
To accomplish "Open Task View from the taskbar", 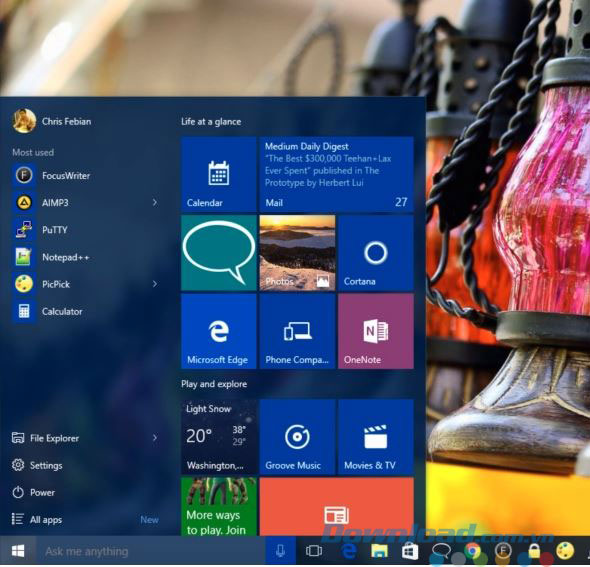I will pos(314,551).
